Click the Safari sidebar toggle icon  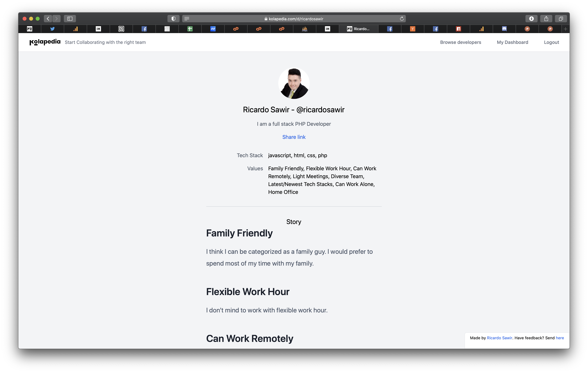pos(70,19)
